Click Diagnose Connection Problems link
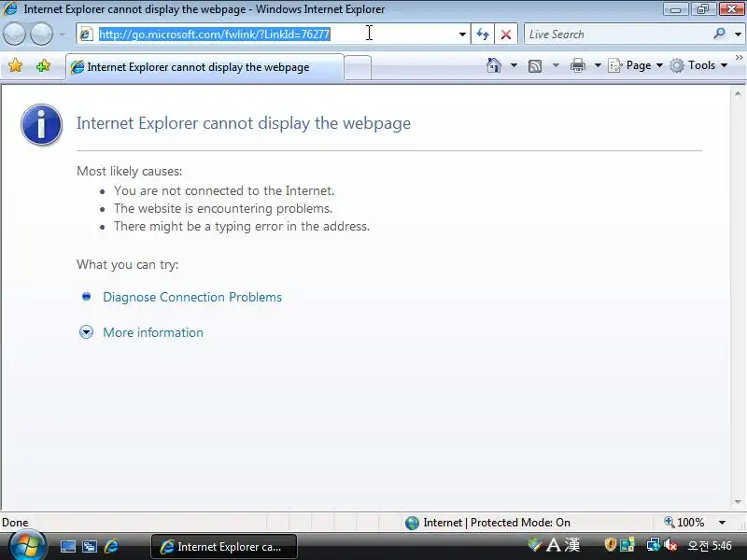 click(192, 297)
